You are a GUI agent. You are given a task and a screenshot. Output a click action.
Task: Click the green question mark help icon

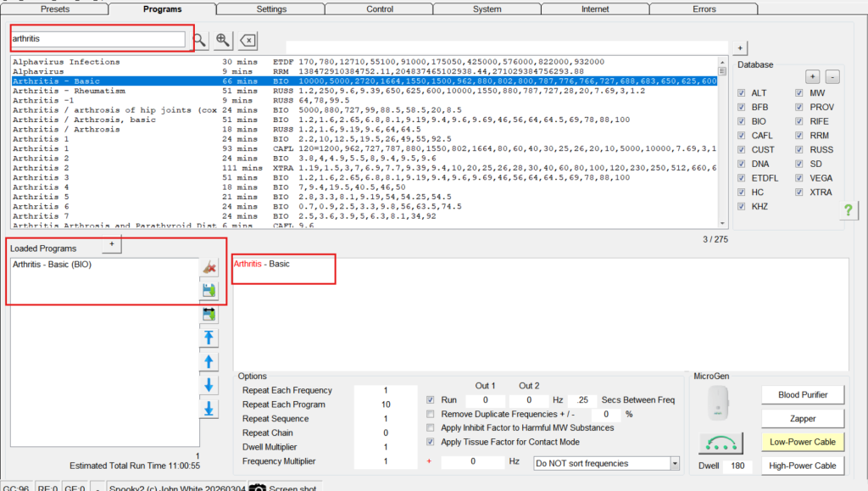tap(848, 209)
